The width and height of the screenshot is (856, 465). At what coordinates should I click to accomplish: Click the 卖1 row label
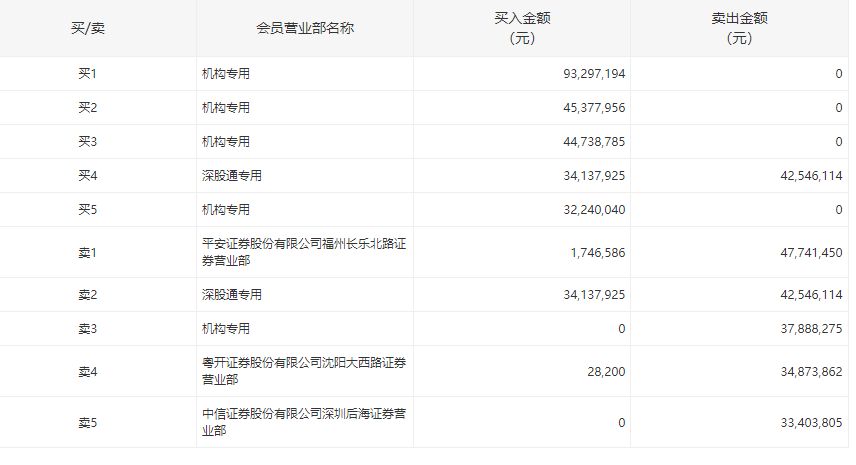(x=88, y=253)
